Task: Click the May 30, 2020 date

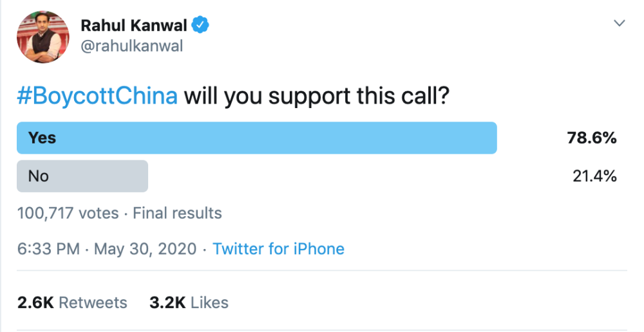Action: click(x=145, y=249)
